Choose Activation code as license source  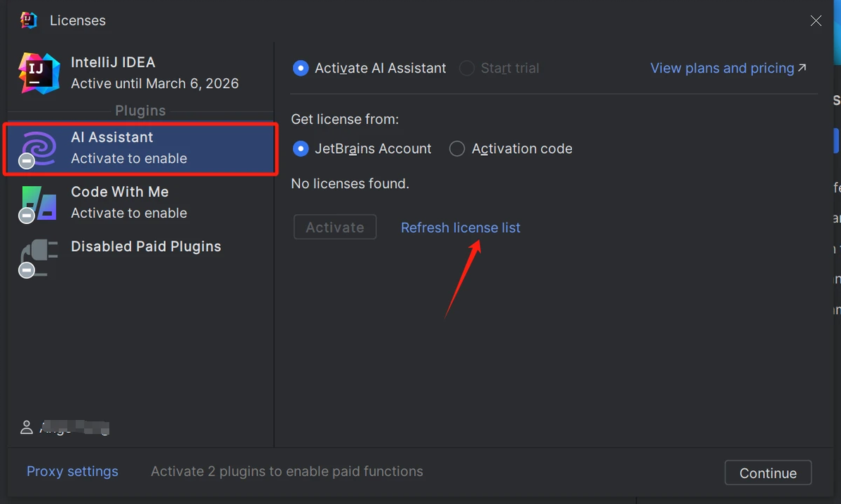[x=457, y=149]
